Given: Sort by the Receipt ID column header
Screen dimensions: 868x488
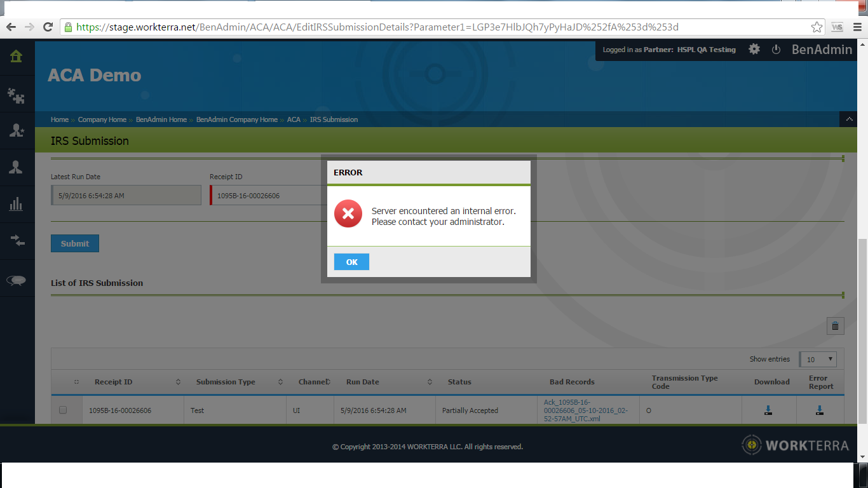Looking at the screenshot, I should [x=114, y=382].
